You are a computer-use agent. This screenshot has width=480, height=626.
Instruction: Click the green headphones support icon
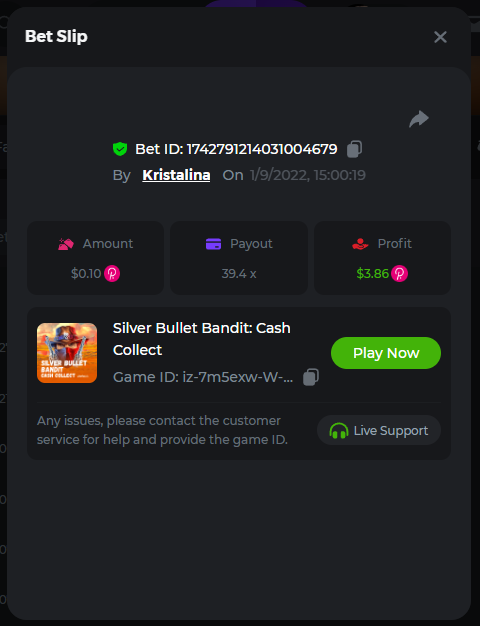click(x=339, y=430)
